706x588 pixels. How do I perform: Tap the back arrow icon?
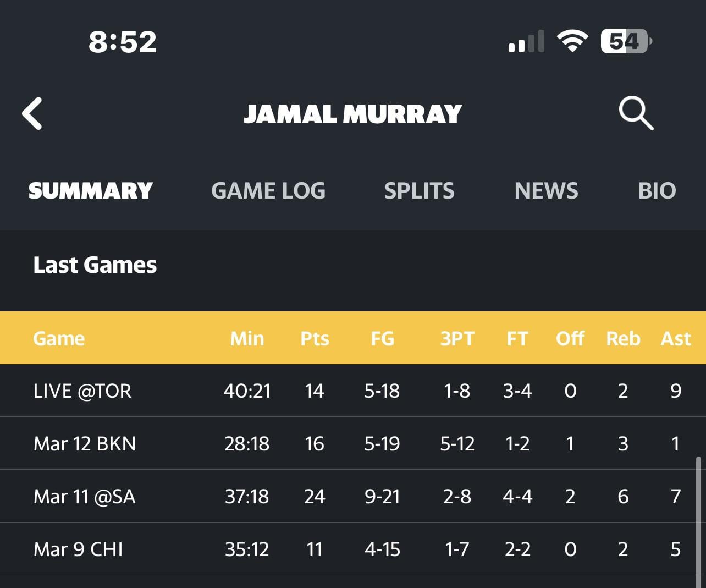click(x=32, y=114)
